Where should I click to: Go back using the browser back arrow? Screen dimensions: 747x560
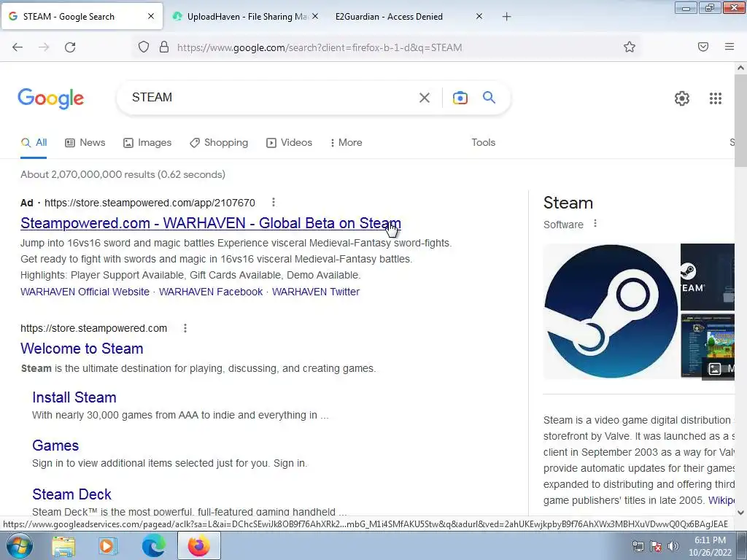[18, 47]
